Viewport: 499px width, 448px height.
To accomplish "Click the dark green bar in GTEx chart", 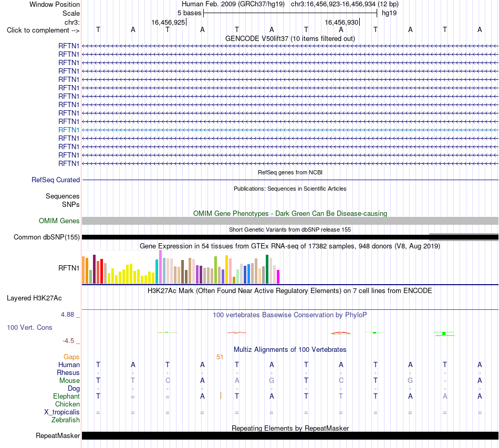I will pyautogui.click(x=267, y=269).
